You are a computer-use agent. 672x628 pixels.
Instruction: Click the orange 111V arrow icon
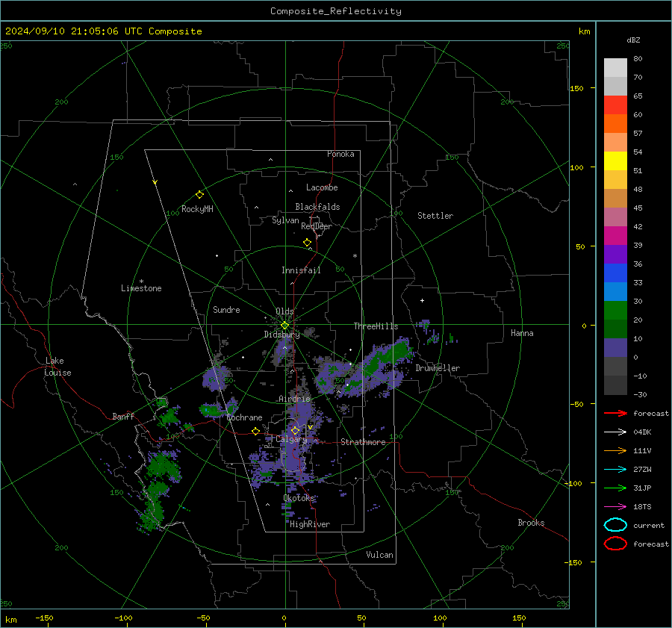click(615, 450)
